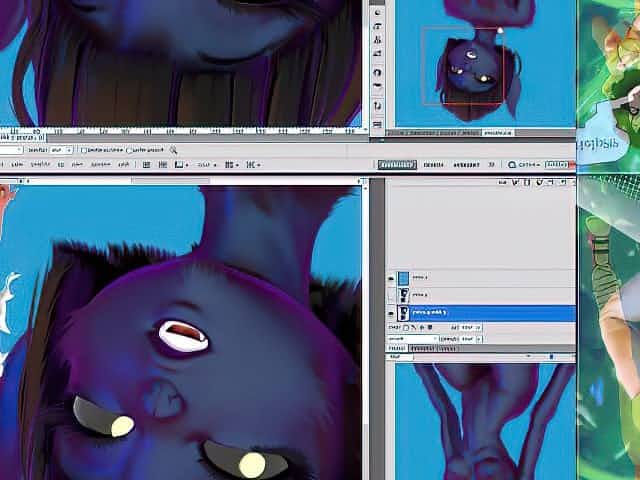Click the red view box in Navigator preview
640x480 pixels.
coord(462,66)
